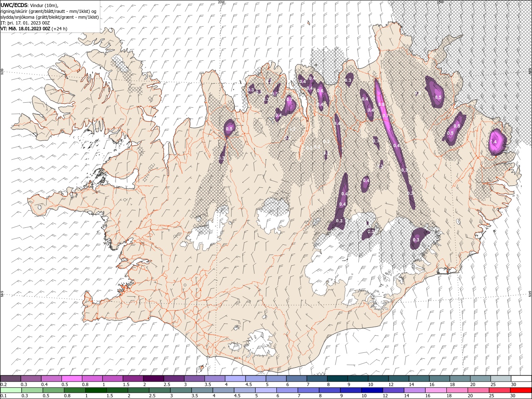
Task: Select navy blue lower swatch between 10 and 12
Action: [x=372, y=390]
